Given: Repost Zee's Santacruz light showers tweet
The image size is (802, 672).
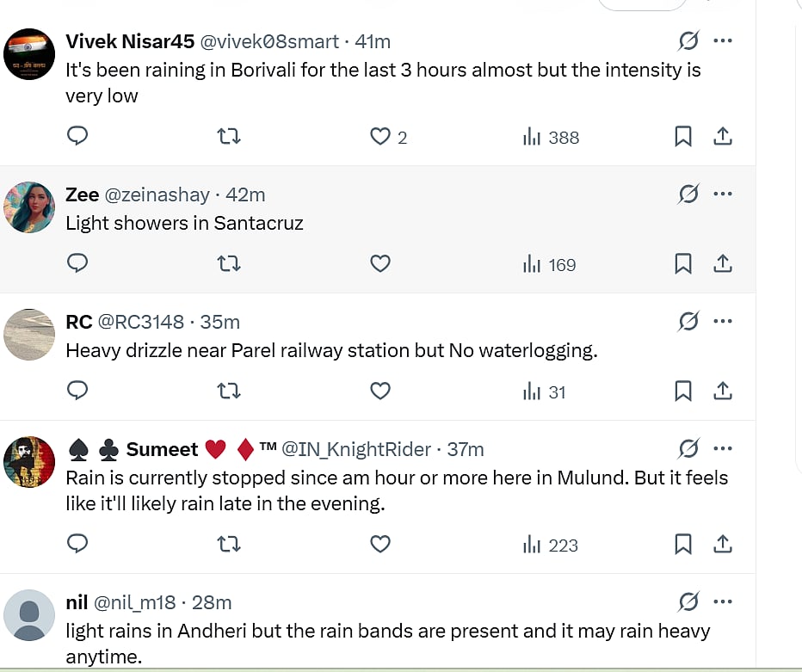Looking at the screenshot, I should pyautogui.click(x=229, y=263).
